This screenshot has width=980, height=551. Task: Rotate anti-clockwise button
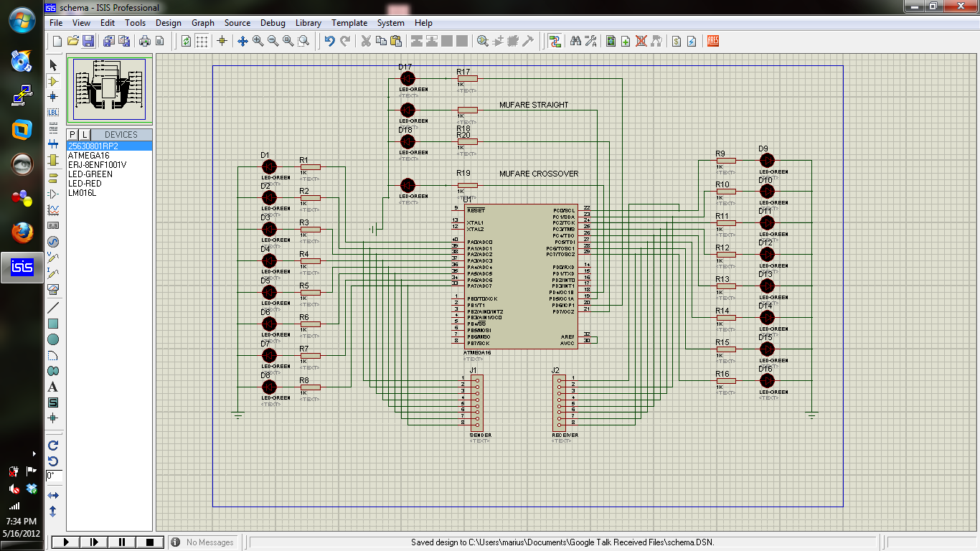pos(53,461)
